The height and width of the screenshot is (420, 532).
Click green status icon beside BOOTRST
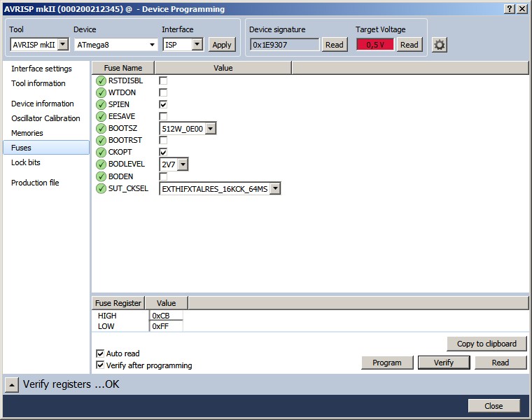[x=101, y=140]
